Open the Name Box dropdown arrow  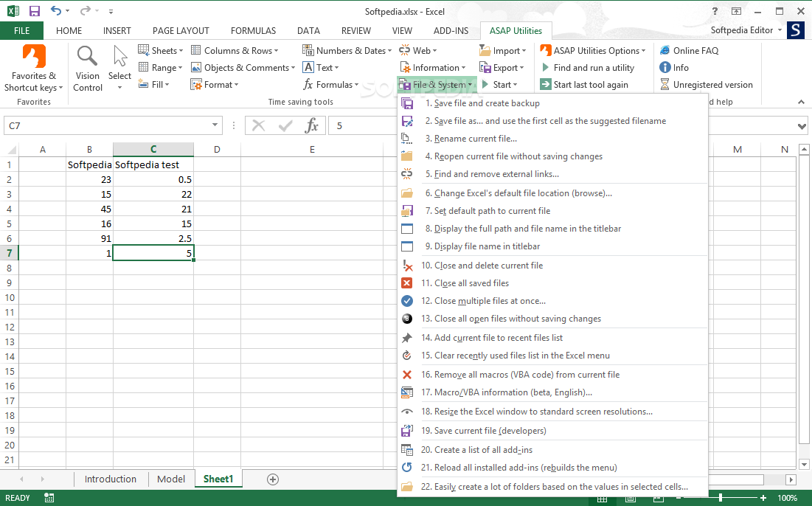(215, 125)
